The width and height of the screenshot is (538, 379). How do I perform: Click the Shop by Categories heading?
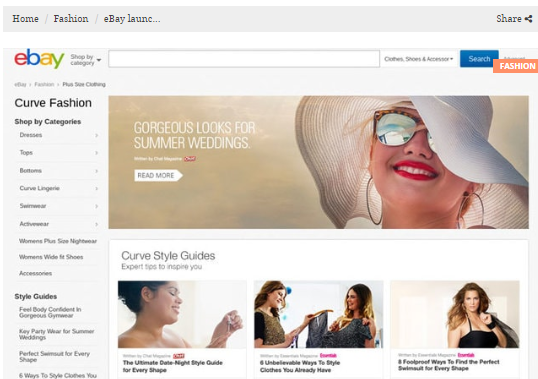click(48, 121)
